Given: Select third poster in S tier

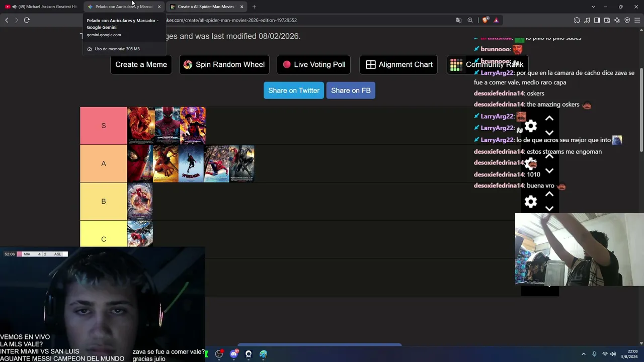Looking at the screenshot, I should click(x=193, y=126).
